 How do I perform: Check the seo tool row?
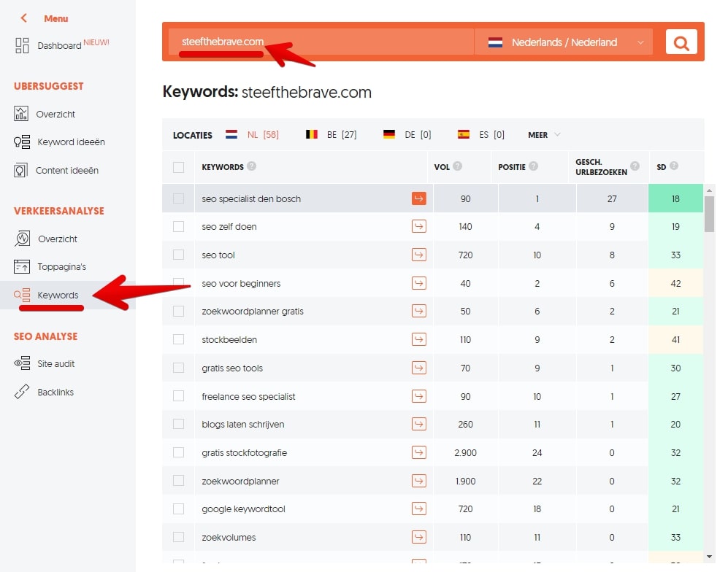(178, 255)
